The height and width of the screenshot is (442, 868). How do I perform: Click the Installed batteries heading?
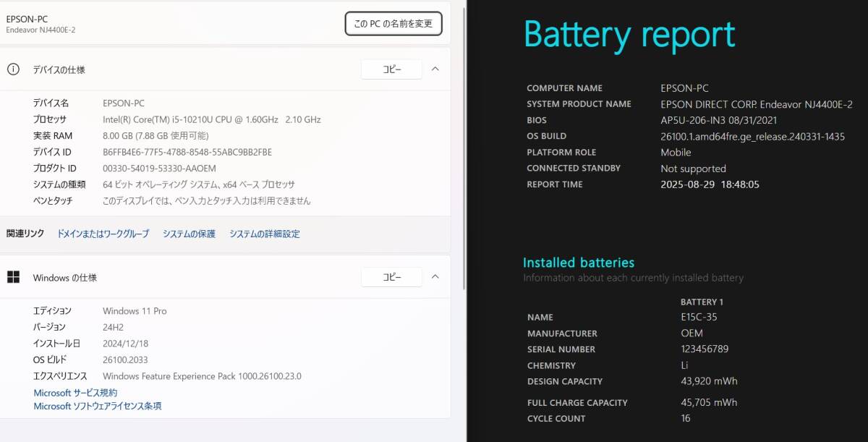(x=579, y=263)
